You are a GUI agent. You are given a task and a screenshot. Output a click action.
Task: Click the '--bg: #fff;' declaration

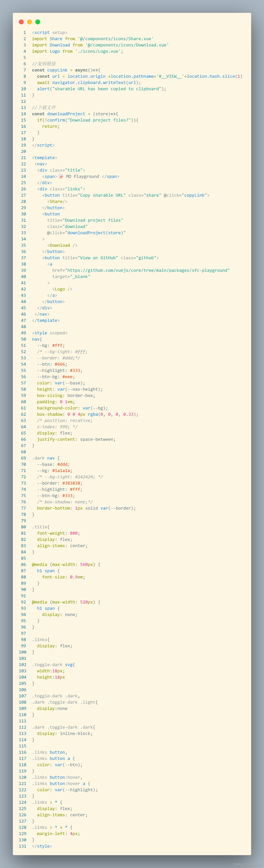51,345
